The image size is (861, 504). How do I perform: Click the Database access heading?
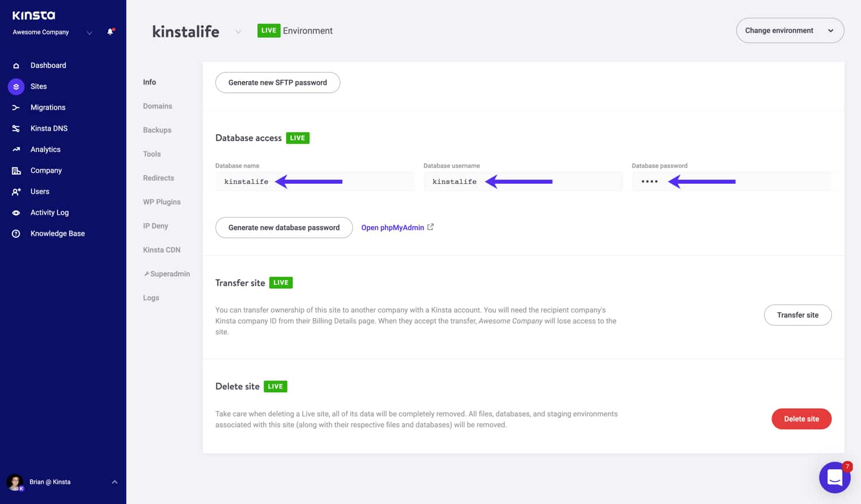click(x=249, y=138)
